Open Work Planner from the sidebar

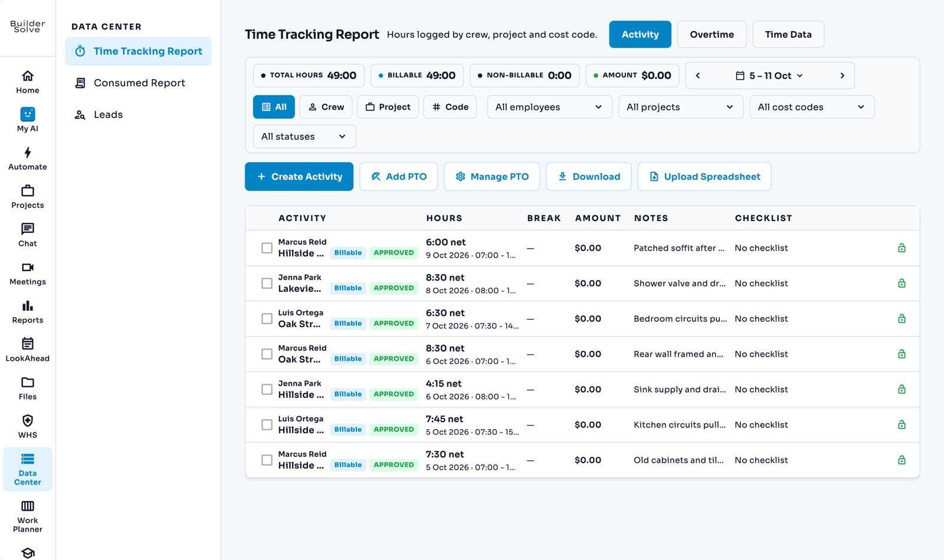pos(28,516)
